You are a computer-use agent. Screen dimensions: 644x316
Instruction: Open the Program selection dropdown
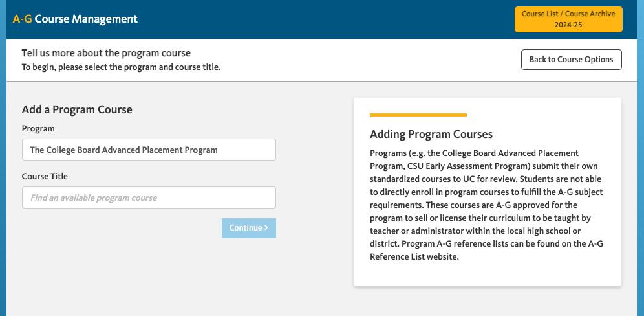pyautogui.click(x=149, y=150)
